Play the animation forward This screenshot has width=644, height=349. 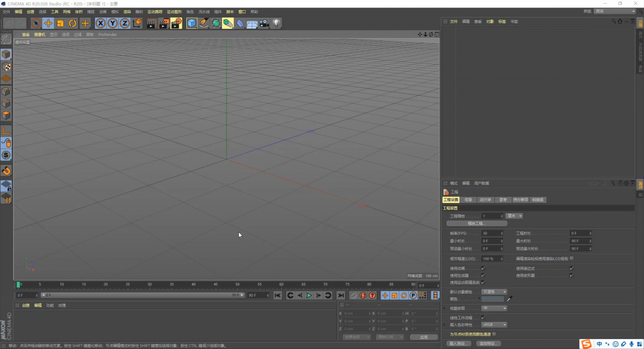309,295
